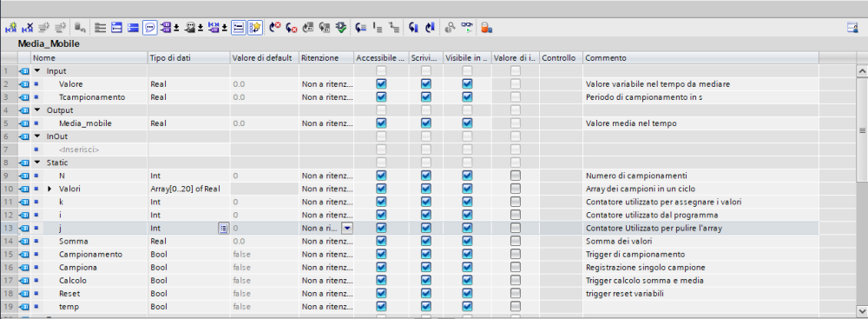868x319 pixels.
Task: Uncheck Scrivibile checkbox for Somma row
Action: coord(425,241)
